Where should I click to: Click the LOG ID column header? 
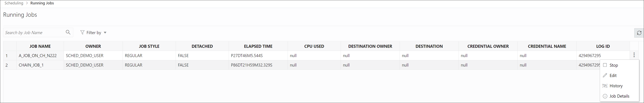(x=603, y=46)
